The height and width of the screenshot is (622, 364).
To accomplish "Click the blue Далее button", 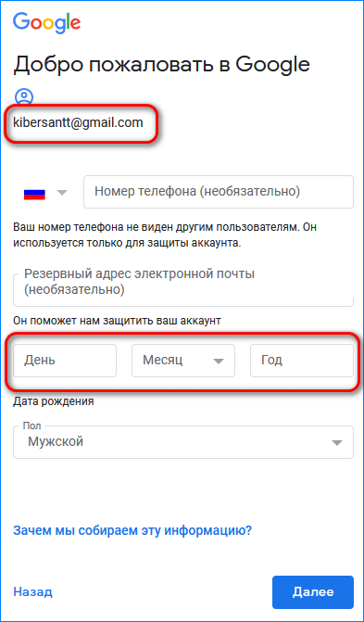I will [313, 592].
